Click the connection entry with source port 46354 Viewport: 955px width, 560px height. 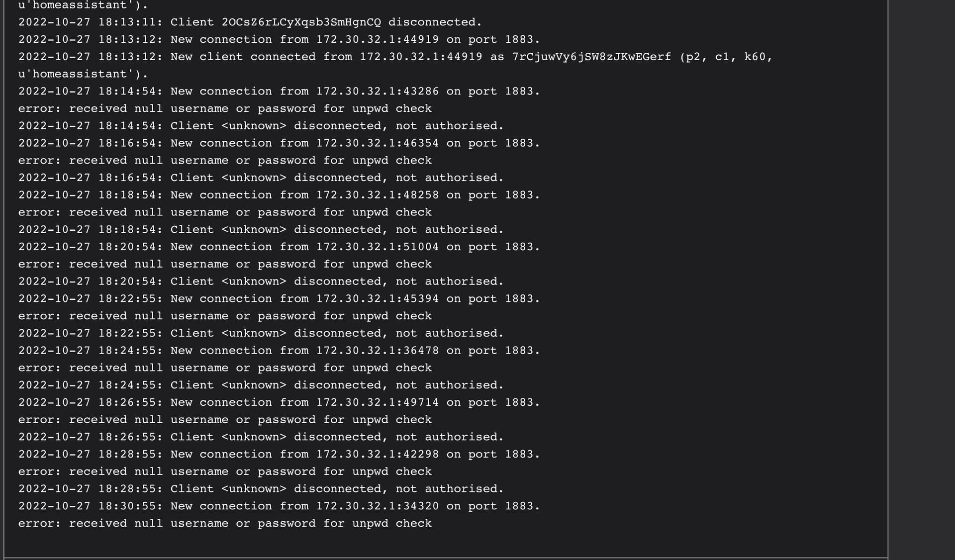279,143
